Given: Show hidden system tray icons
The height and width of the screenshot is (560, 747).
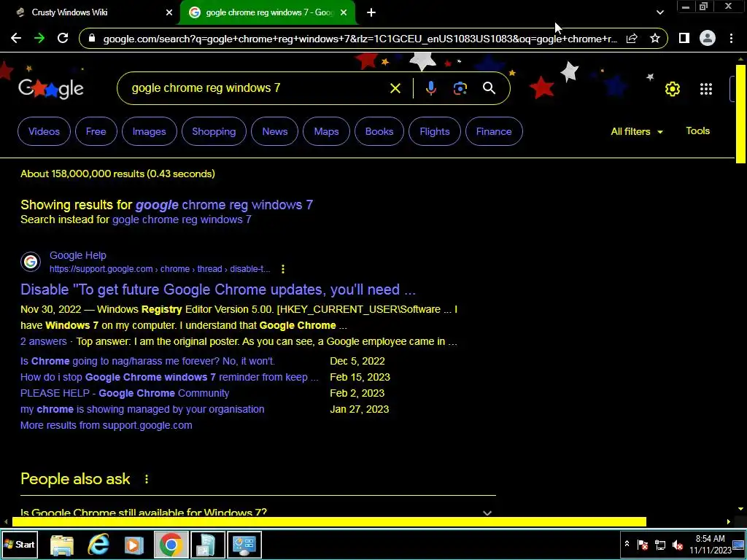Looking at the screenshot, I should [x=627, y=544].
